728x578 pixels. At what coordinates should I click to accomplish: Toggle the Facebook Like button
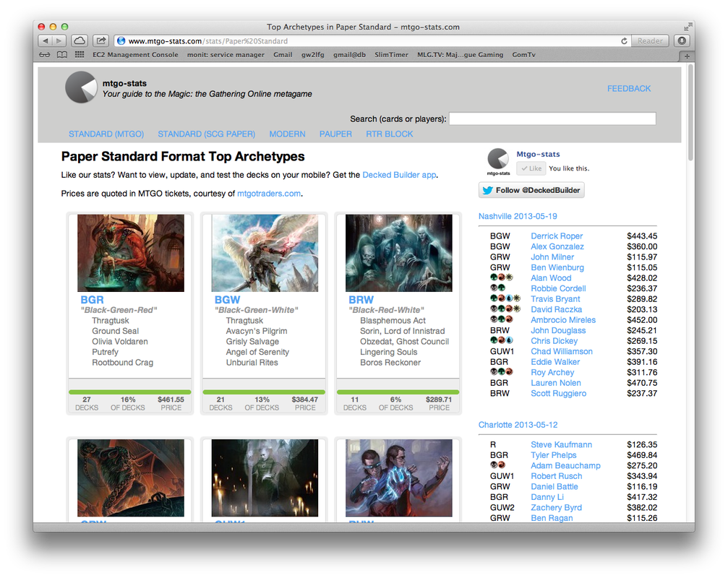point(531,168)
